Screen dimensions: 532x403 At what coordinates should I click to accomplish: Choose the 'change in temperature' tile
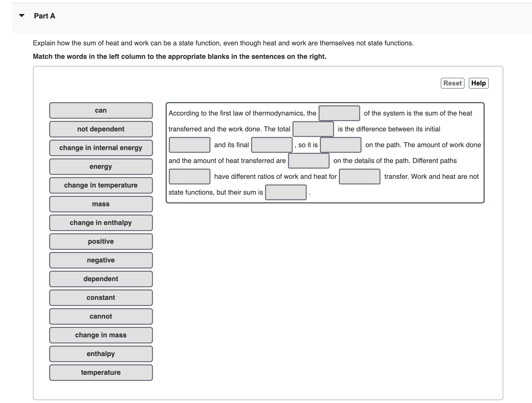click(101, 185)
